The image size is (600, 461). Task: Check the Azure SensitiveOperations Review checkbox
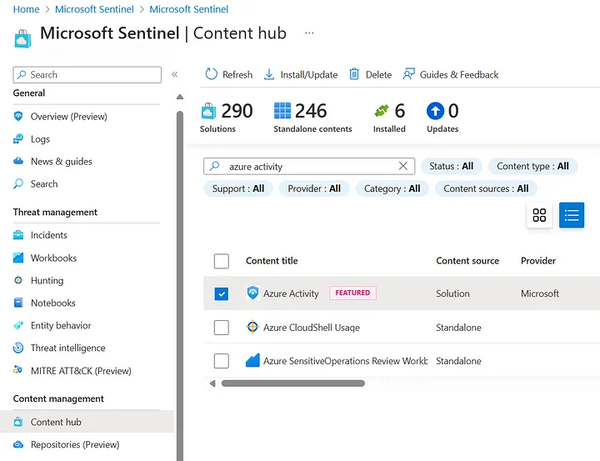click(221, 361)
